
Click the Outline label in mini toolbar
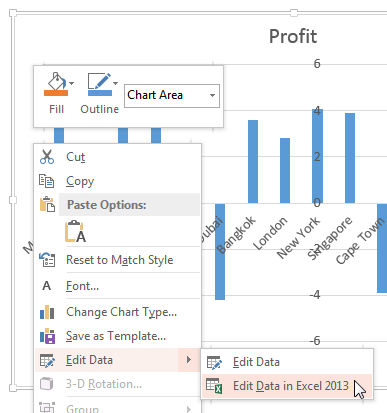(x=99, y=109)
